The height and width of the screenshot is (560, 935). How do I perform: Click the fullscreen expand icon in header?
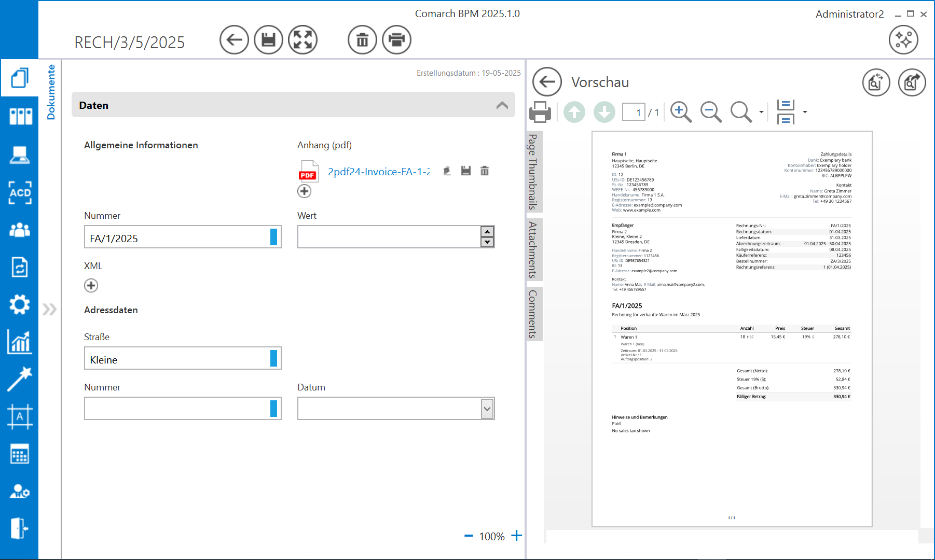tap(302, 40)
